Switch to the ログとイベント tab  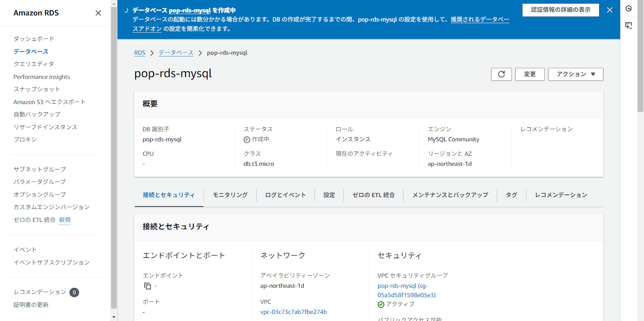pyautogui.click(x=285, y=195)
